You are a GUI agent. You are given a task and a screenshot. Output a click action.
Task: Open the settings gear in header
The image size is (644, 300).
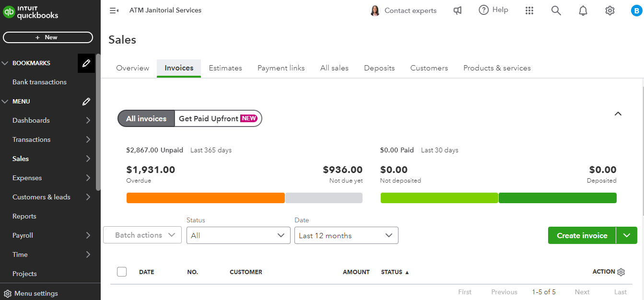(610, 11)
